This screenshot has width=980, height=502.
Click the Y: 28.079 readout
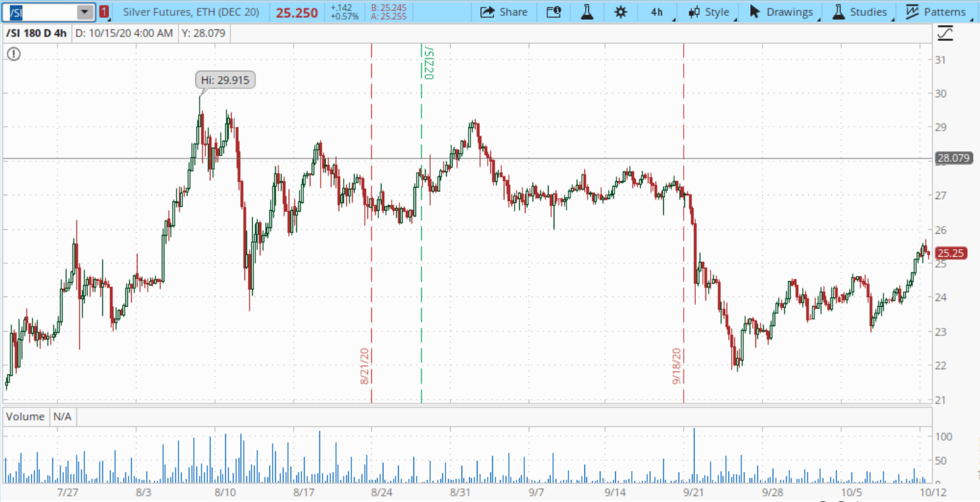click(x=204, y=33)
